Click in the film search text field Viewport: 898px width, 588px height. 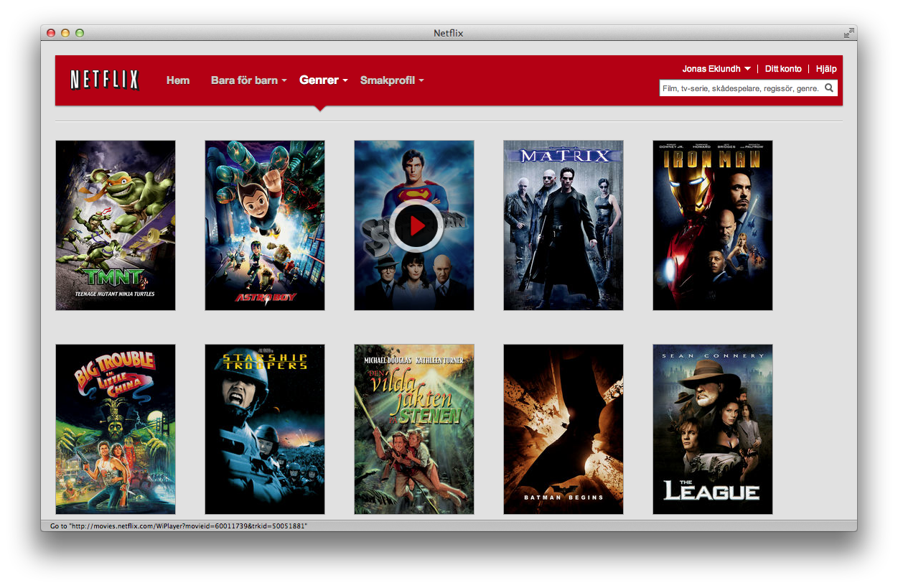739,88
